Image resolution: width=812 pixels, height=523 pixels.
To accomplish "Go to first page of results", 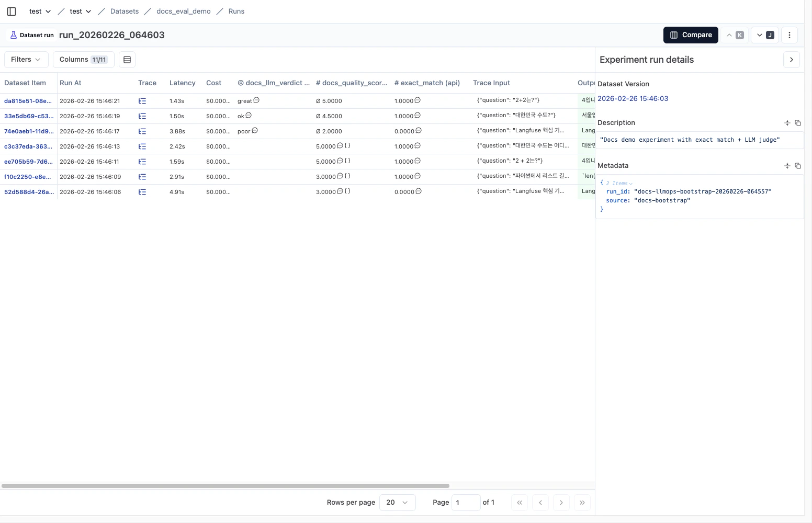I will [520, 503].
